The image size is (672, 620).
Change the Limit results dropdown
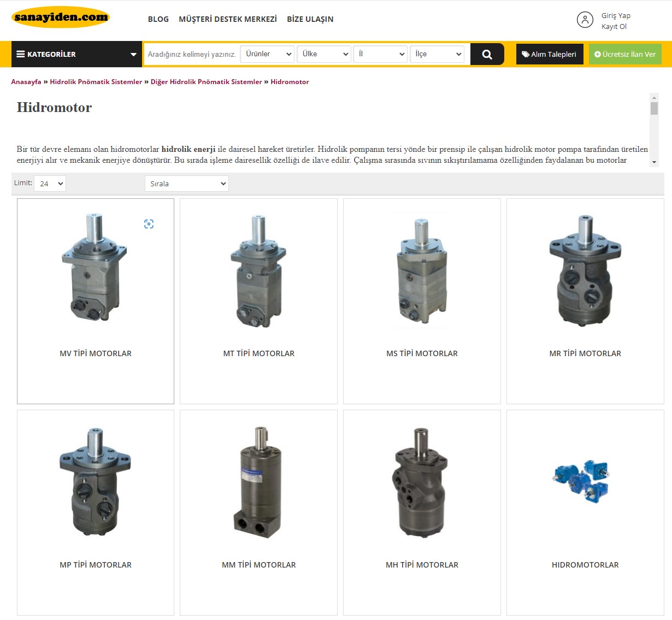(x=50, y=184)
